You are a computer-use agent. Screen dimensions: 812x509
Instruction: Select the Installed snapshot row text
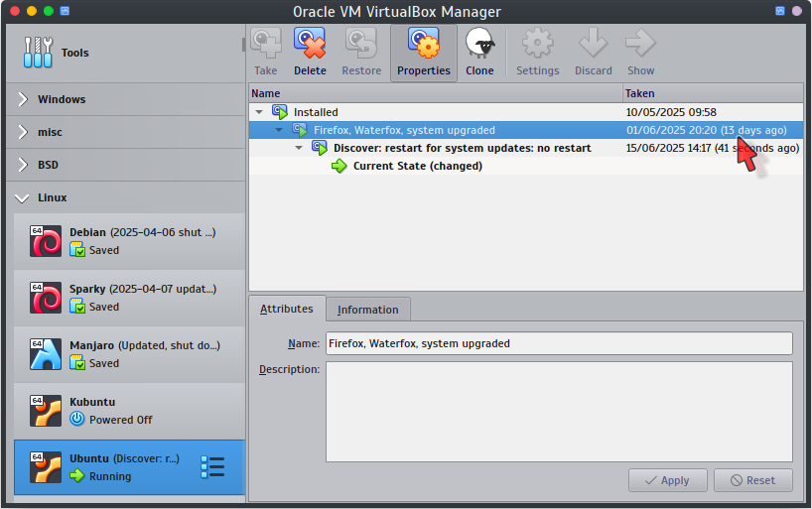[316, 112]
